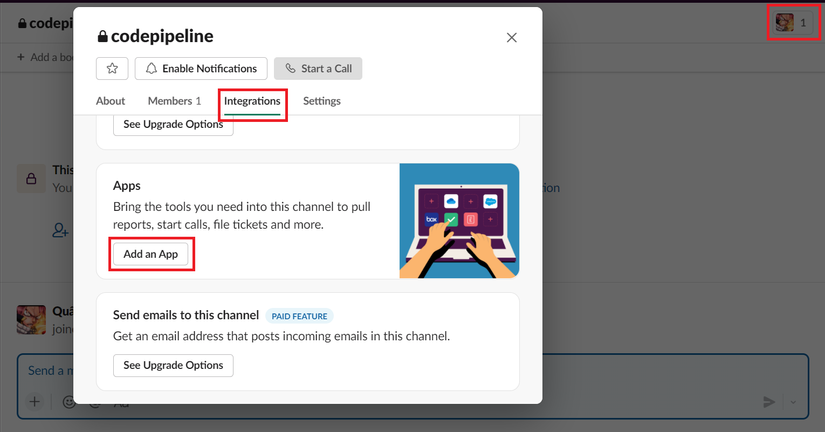This screenshot has height=432, width=825.
Task: Click Add a bookmark in channel header
Action: pyautogui.click(x=45, y=57)
